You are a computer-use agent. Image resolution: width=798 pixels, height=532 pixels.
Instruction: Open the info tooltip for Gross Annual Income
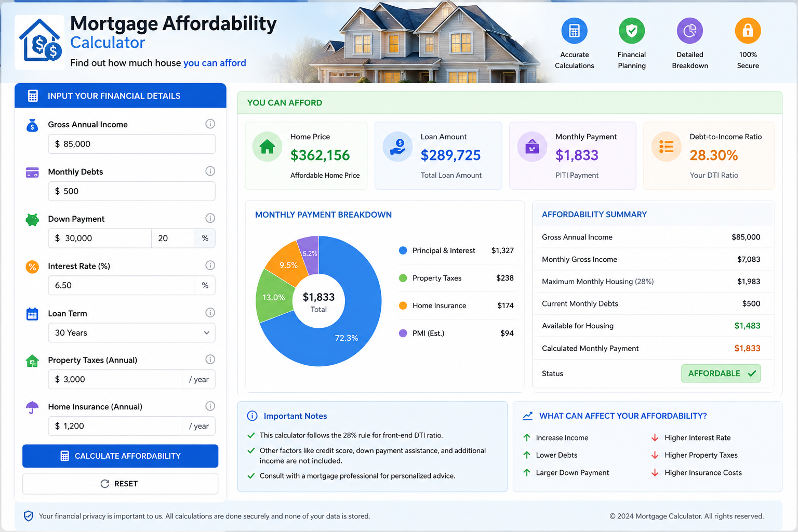[x=210, y=124]
